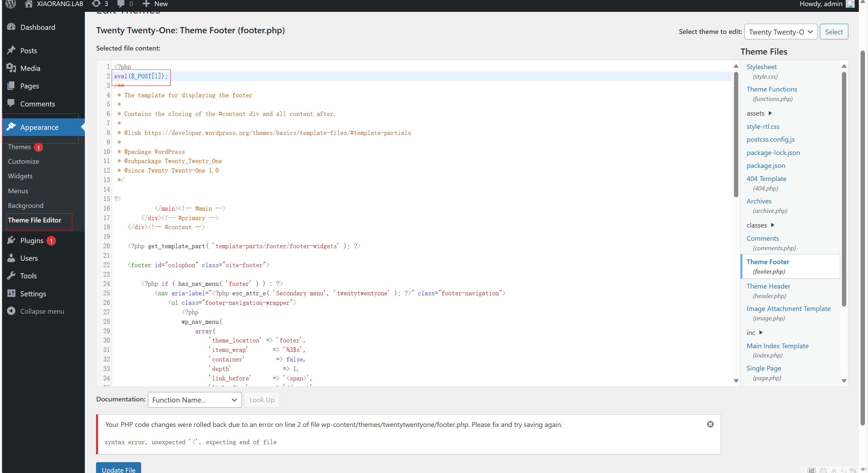The image size is (868, 473).
Task: Click the Theme Files list scrollbar
Action: [x=844, y=189]
